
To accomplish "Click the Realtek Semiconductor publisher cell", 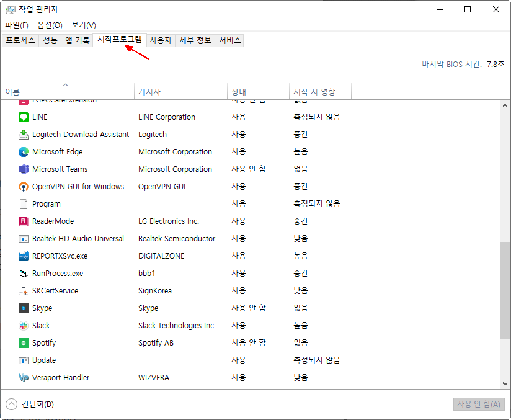I will pos(177,239).
